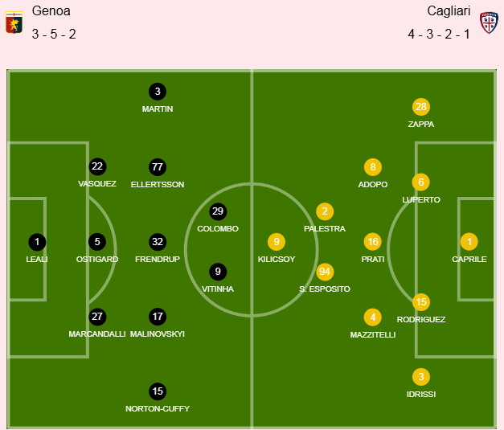Viewport: 504px width, 430px height.
Task: Click Ellertsson's number 77 marker
Action: 158,167
